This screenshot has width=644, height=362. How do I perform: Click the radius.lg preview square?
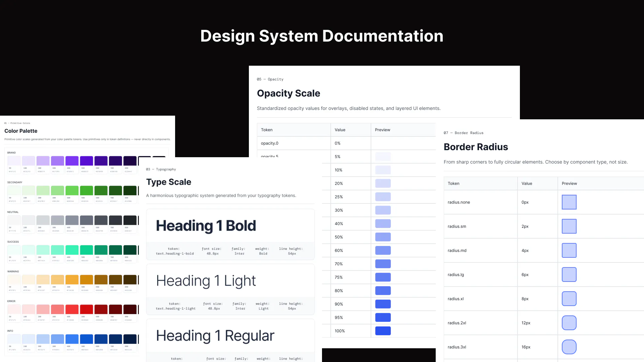[569, 275]
